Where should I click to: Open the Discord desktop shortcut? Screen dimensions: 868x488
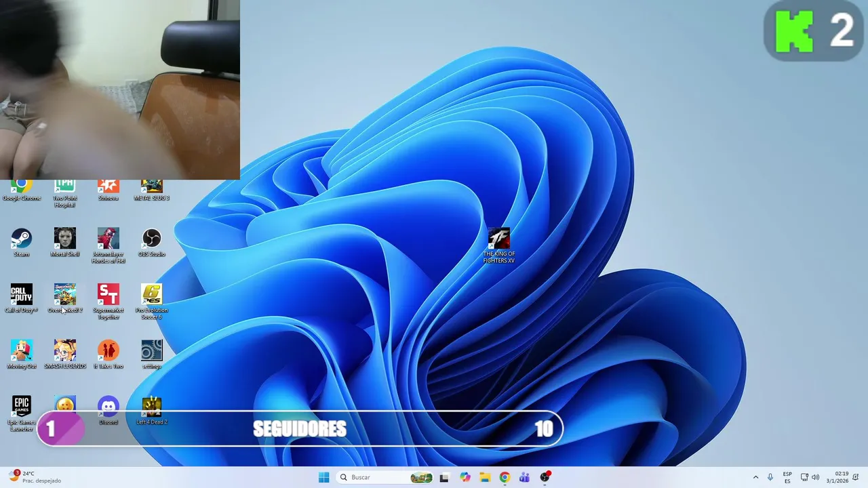coord(108,411)
